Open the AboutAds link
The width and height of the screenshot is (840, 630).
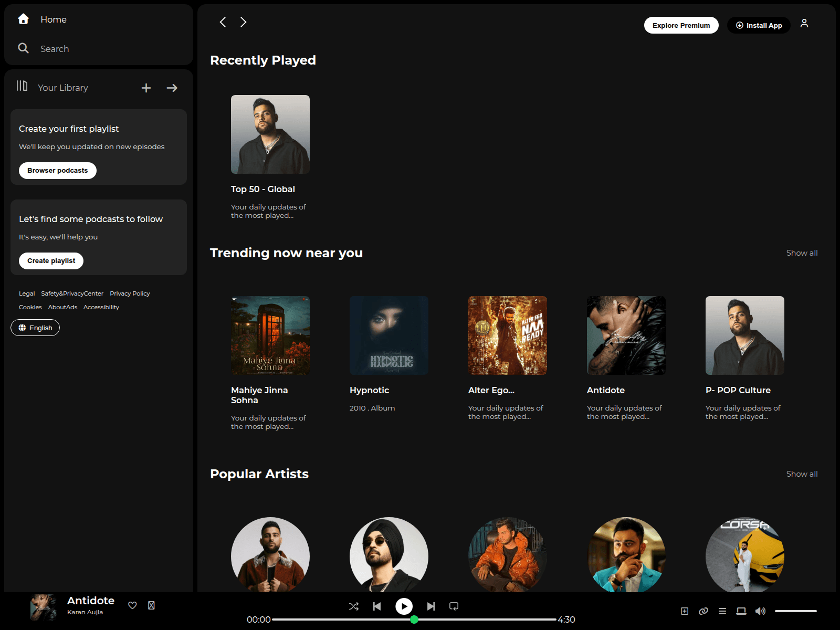click(62, 307)
